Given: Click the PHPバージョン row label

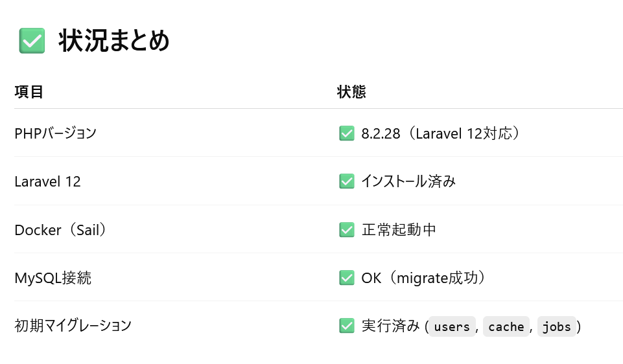Looking at the screenshot, I should (x=55, y=133).
